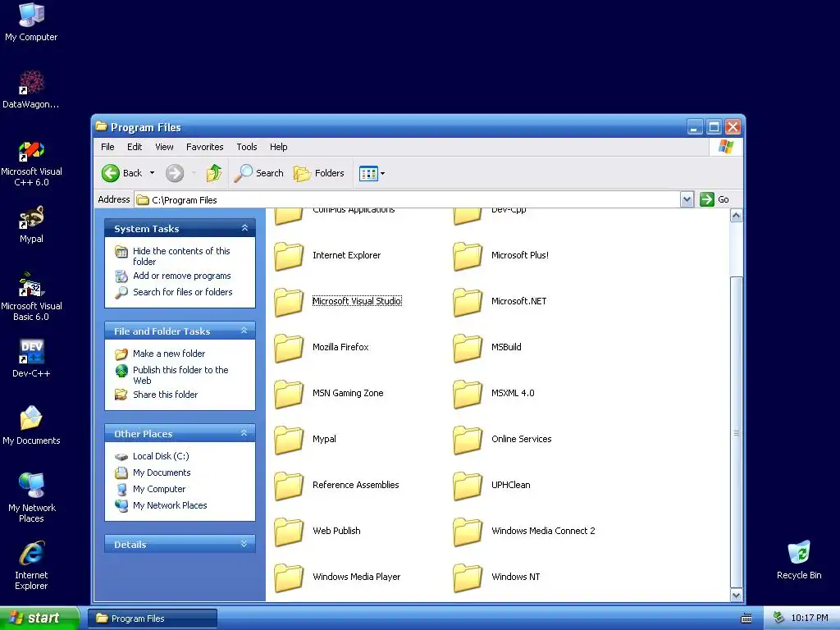Select Microsoft Visual Basic 6.0 desktop icon
The image size is (840, 630).
[x=32, y=285]
